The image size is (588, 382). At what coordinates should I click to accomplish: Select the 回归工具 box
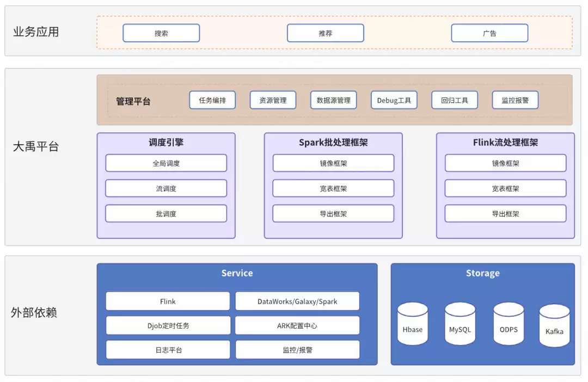click(455, 100)
